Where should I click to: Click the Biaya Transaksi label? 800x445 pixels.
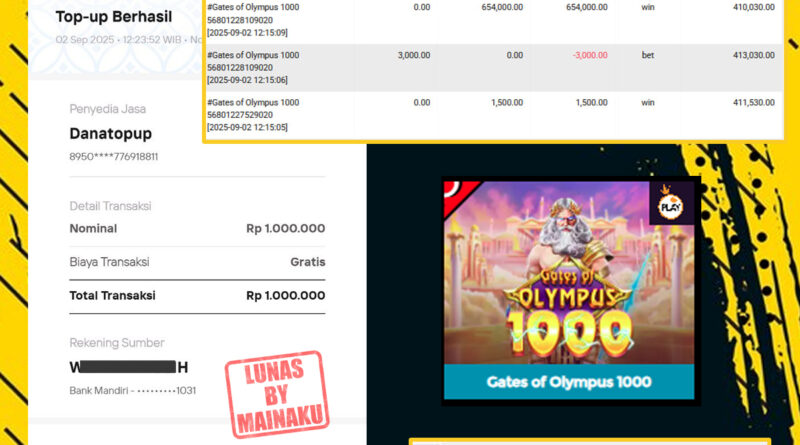pos(109,262)
